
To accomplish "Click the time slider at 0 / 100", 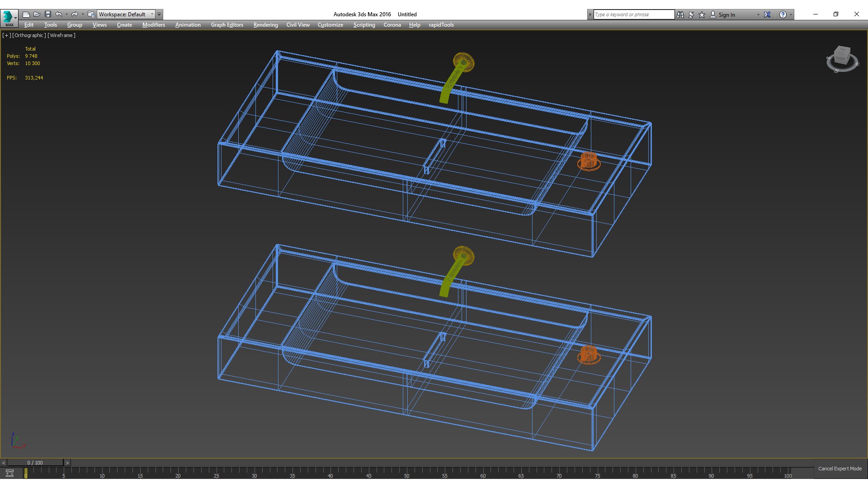I will (x=35, y=463).
